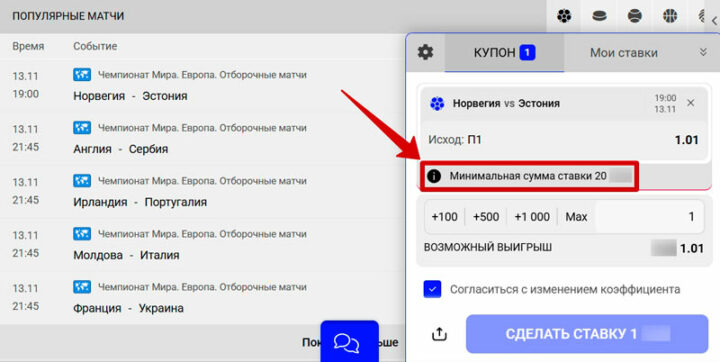Open the live chat bubble button

(x=349, y=341)
